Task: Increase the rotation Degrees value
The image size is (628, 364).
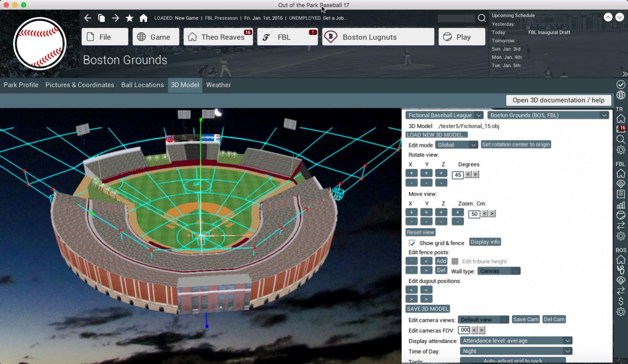Action: pyautogui.click(x=476, y=174)
